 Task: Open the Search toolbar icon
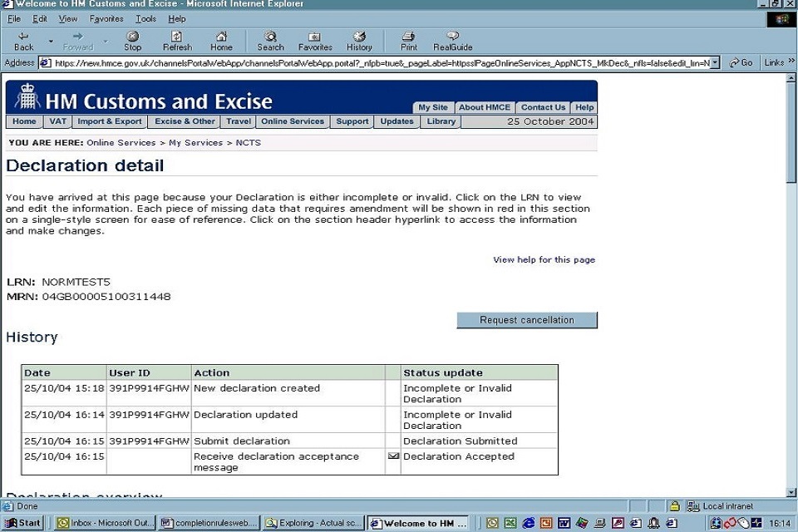tap(270, 37)
